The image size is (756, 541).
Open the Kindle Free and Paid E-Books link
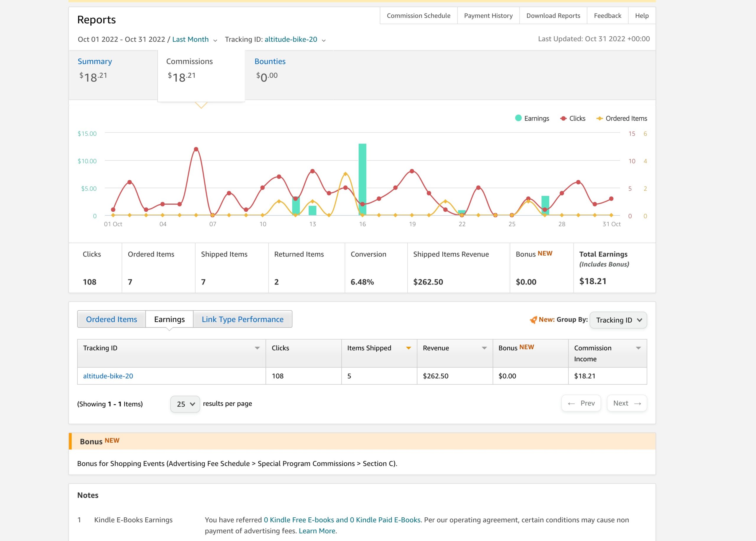pos(342,520)
